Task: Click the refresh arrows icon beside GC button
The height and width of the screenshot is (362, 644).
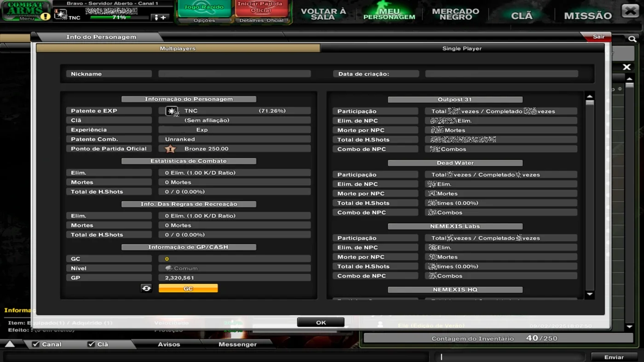Action: [x=146, y=288]
